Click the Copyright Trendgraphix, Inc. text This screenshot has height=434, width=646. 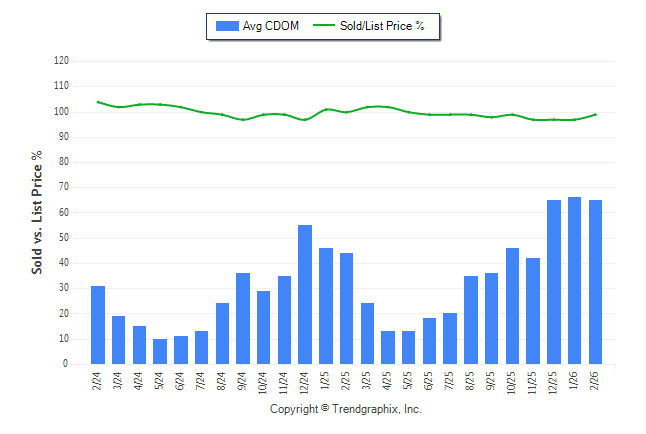(346, 410)
